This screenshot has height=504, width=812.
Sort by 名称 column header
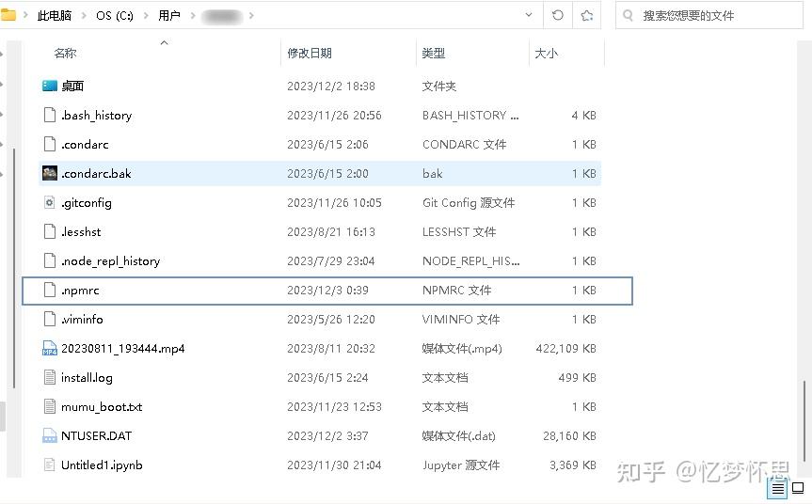pyautogui.click(x=65, y=53)
